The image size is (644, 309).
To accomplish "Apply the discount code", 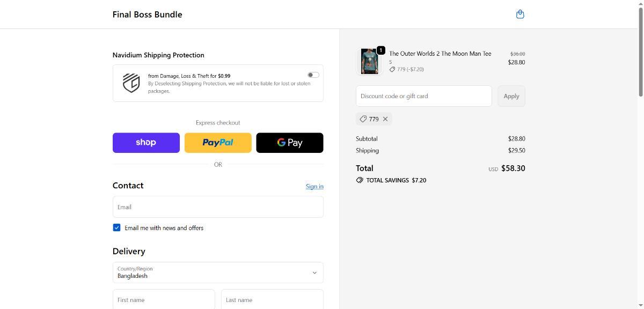I will tap(511, 96).
